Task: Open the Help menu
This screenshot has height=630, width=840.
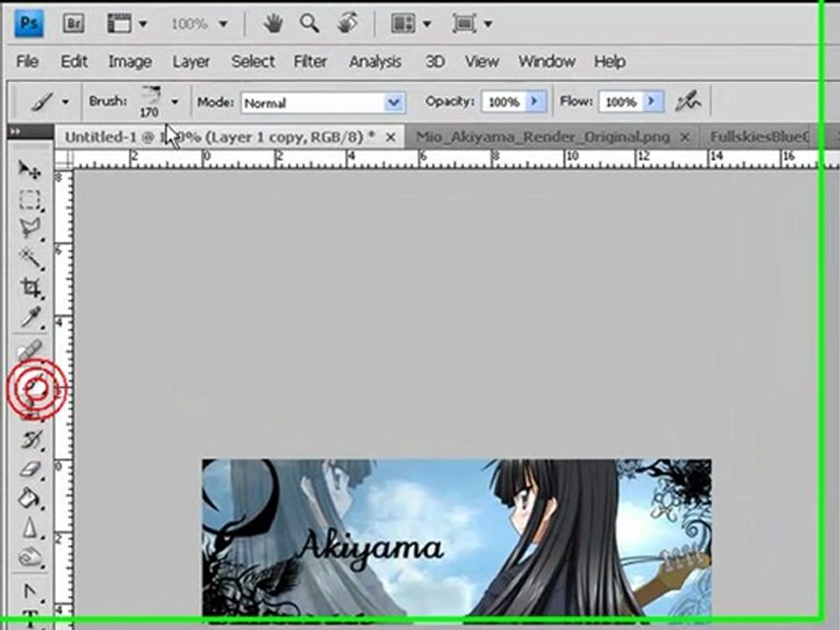Action: (x=610, y=61)
